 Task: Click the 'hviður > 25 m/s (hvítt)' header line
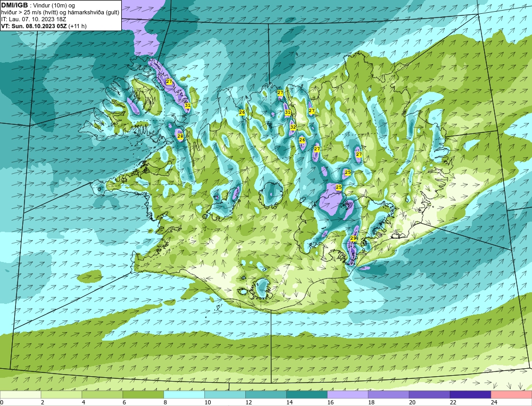(x=60, y=12)
